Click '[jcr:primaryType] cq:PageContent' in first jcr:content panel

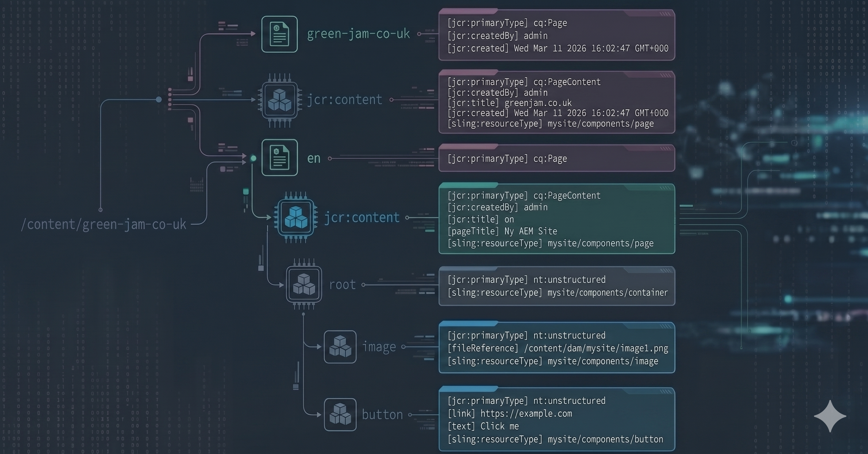click(x=524, y=82)
